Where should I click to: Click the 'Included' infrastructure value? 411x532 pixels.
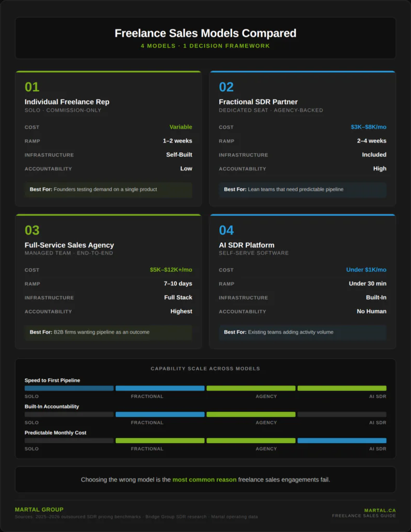[x=374, y=155]
